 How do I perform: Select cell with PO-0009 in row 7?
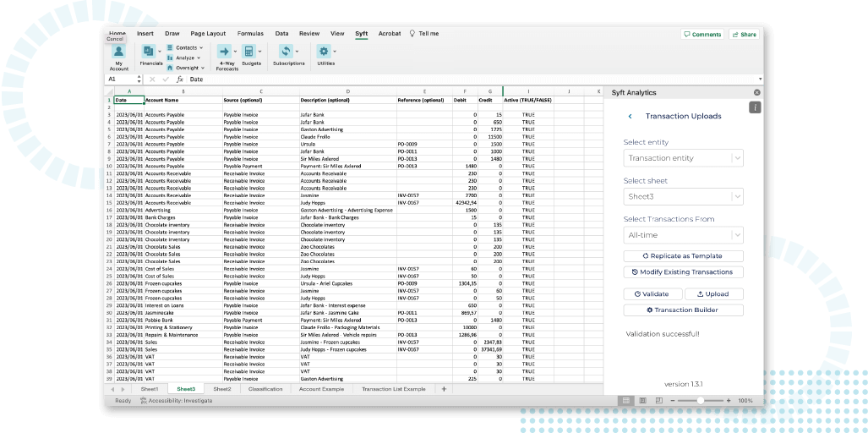pyautogui.click(x=424, y=144)
